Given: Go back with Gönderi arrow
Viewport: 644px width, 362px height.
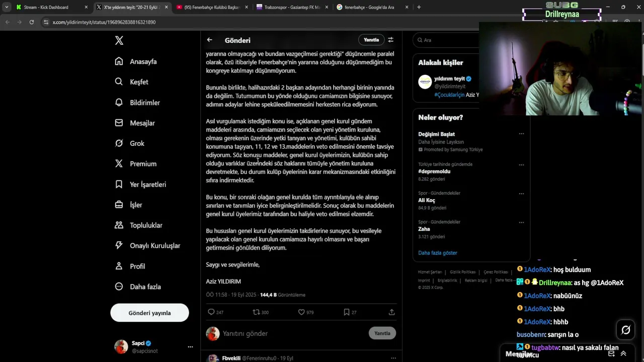Looking at the screenshot, I should pos(210,40).
